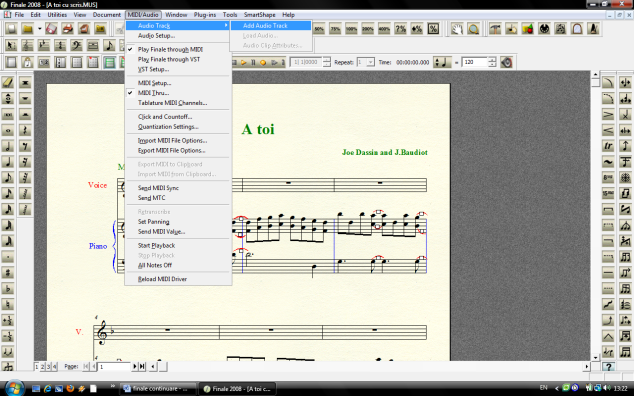Click the 100% zoom button
The width and height of the screenshot is (634, 396).
351,29
